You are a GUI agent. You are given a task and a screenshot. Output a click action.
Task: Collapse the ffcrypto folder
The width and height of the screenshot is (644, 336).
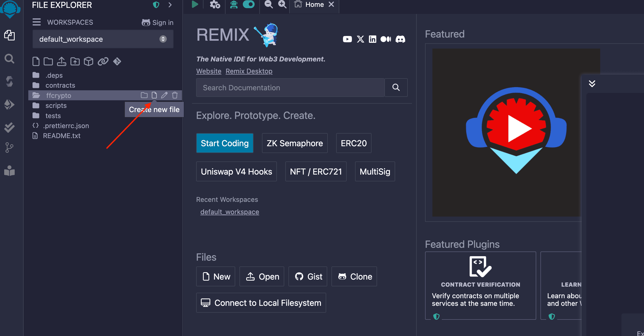(58, 95)
